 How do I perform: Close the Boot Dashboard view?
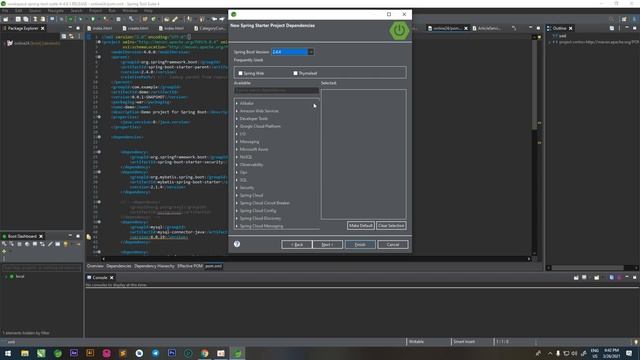pyautogui.click(x=41, y=236)
